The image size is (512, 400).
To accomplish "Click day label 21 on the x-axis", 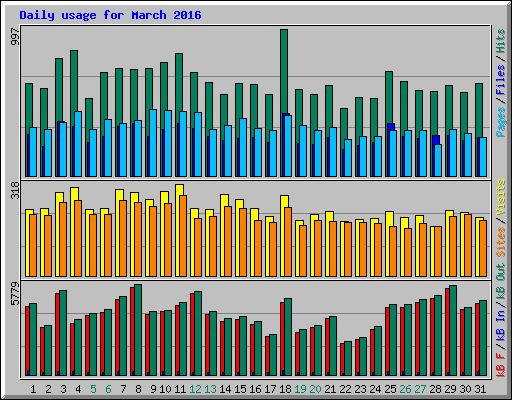I will (x=330, y=389).
